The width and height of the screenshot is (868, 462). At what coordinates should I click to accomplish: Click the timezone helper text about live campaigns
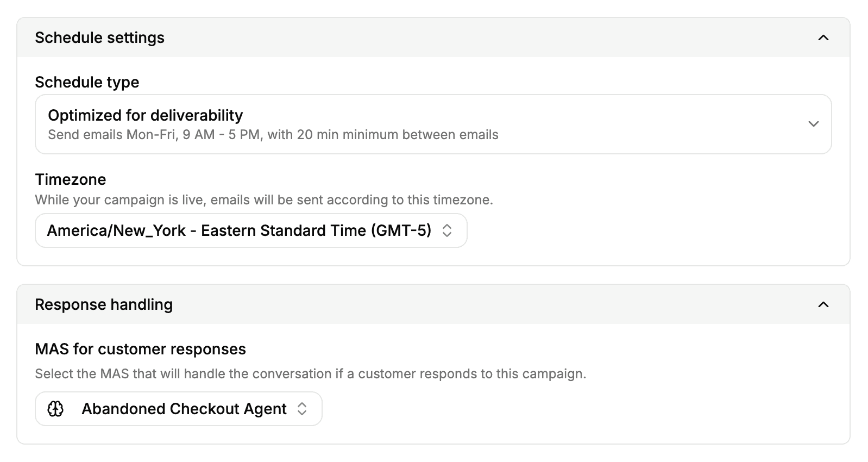click(263, 200)
